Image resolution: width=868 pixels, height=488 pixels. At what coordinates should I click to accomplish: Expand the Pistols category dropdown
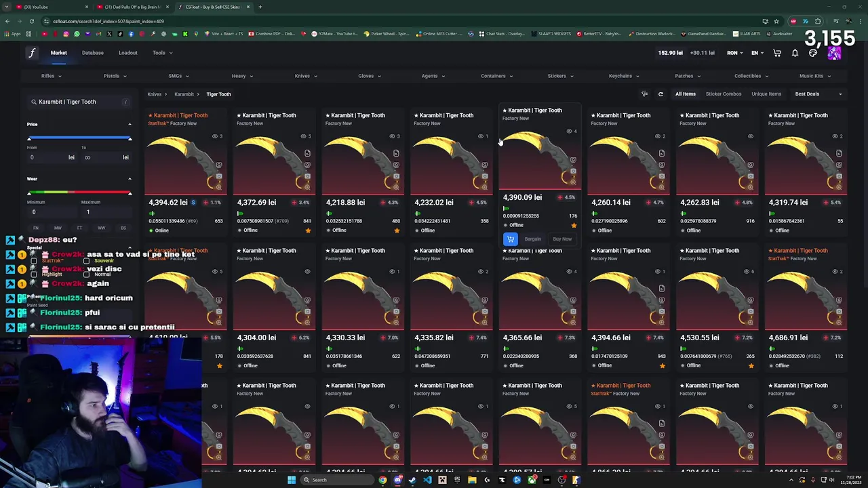[x=115, y=76]
